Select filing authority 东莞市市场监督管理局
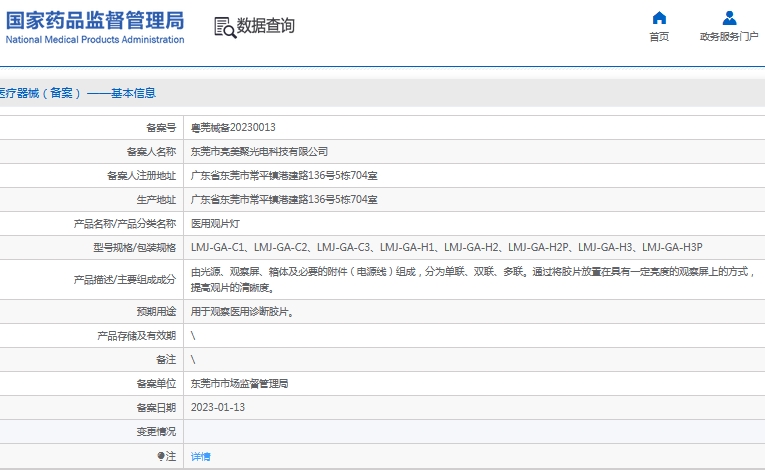Viewport: 765px width, 472px height. click(x=240, y=383)
